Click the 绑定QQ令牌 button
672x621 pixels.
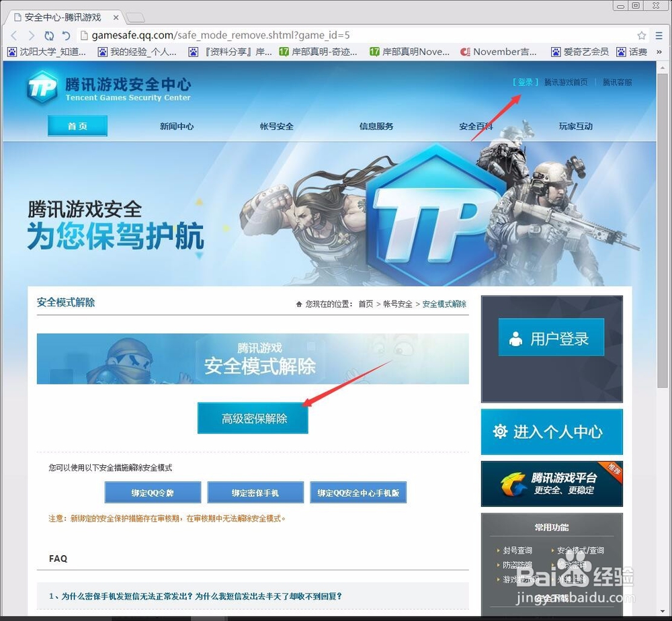[153, 493]
